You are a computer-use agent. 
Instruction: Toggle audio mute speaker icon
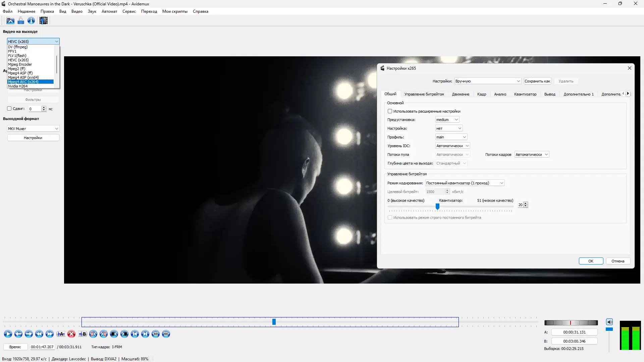[x=609, y=322]
